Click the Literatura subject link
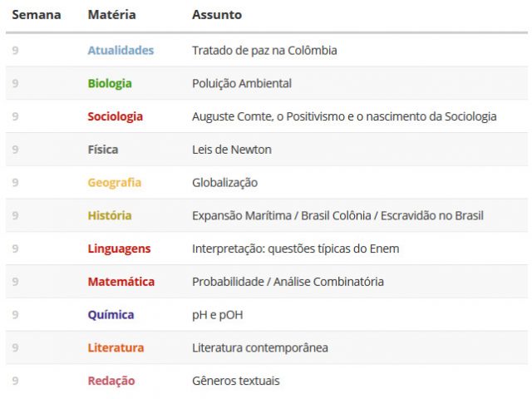This screenshot has height=399, width=532. pyautogui.click(x=116, y=347)
